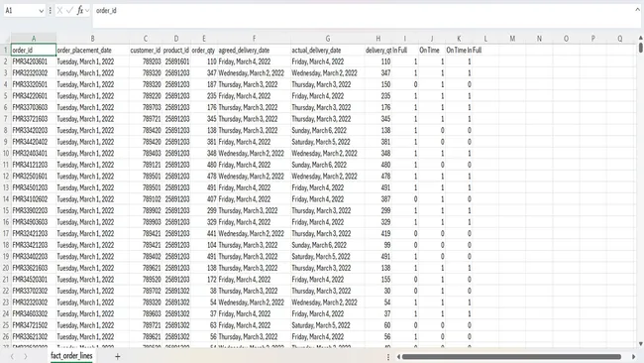This screenshot has height=363, width=644.
Task: Click cell FMR34102602
Action: 34,199
